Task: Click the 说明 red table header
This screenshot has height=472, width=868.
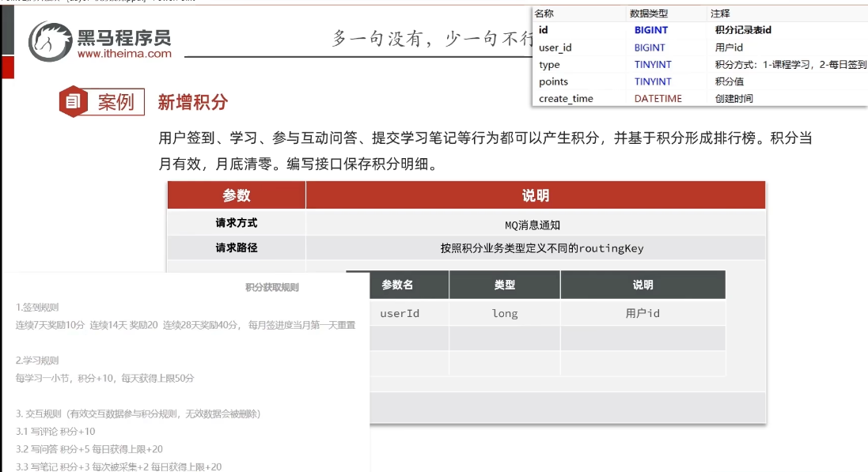Action: [536, 194]
